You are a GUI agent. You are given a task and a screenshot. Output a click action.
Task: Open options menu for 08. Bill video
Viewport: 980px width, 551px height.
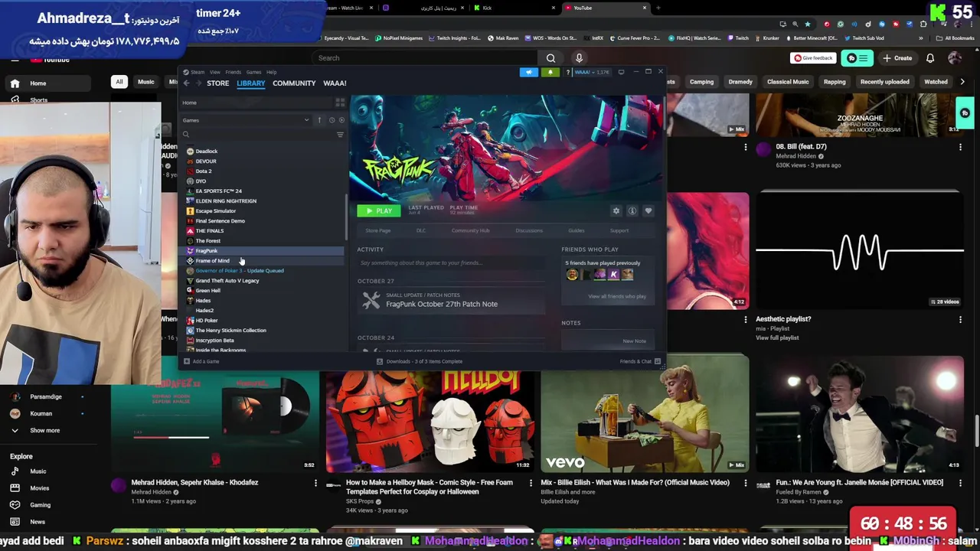960,147
